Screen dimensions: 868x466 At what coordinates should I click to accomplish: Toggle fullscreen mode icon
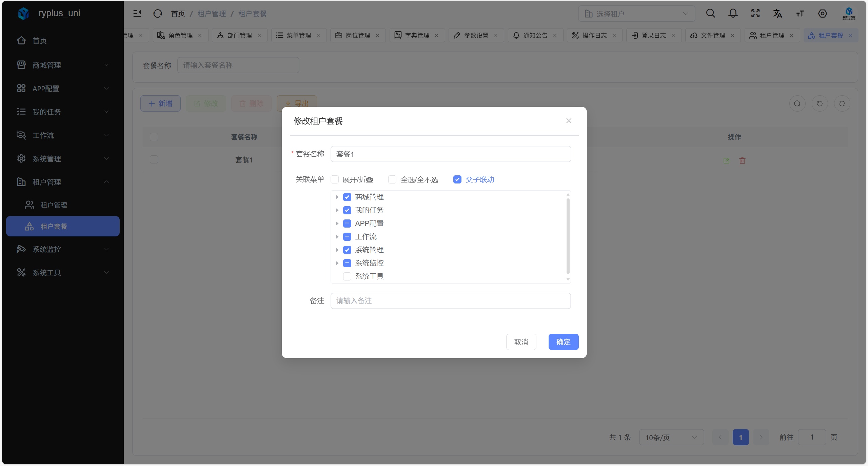coord(755,14)
